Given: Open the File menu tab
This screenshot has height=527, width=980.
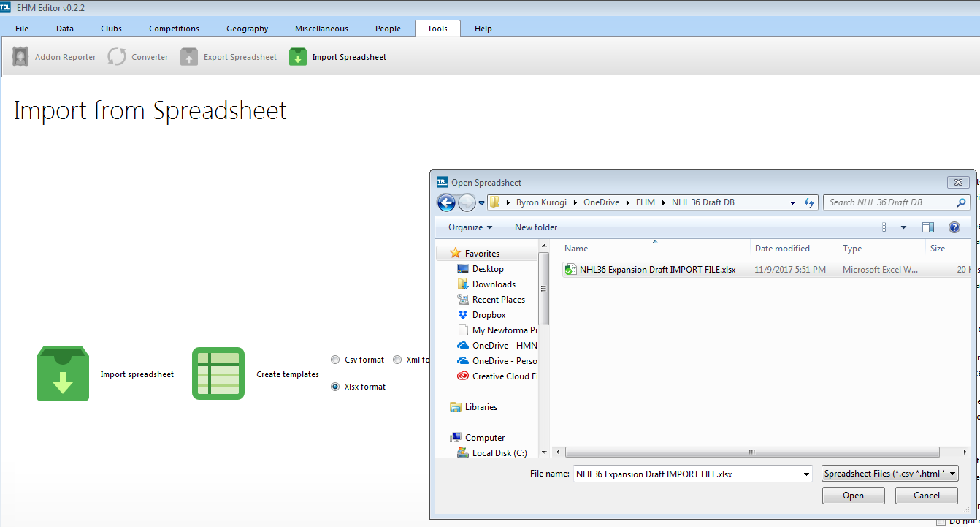Looking at the screenshot, I should [x=22, y=29].
